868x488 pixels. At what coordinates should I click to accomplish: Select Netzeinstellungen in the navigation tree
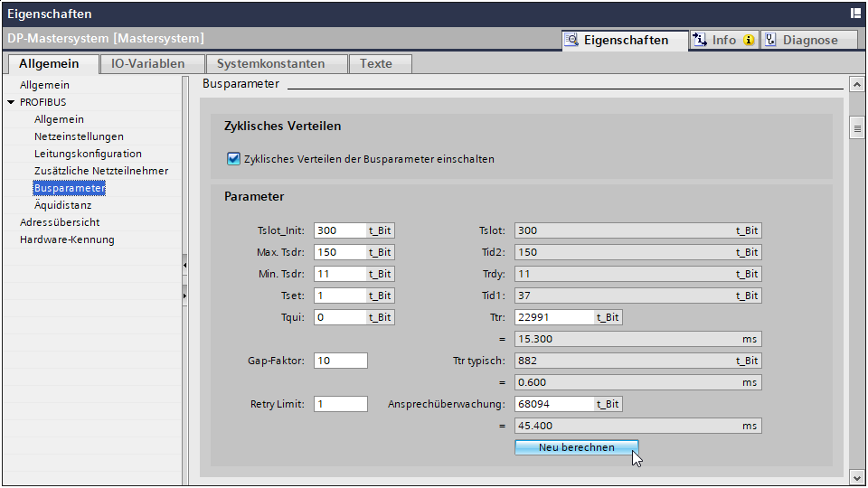point(79,136)
